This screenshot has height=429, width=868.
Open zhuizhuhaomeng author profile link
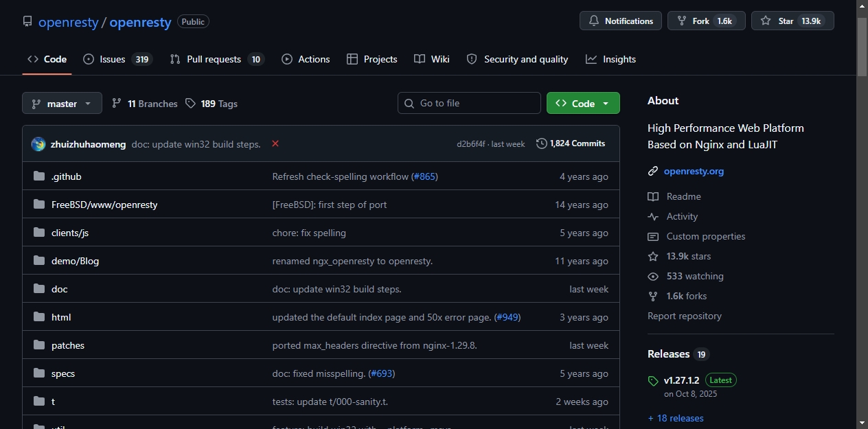click(x=89, y=144)
